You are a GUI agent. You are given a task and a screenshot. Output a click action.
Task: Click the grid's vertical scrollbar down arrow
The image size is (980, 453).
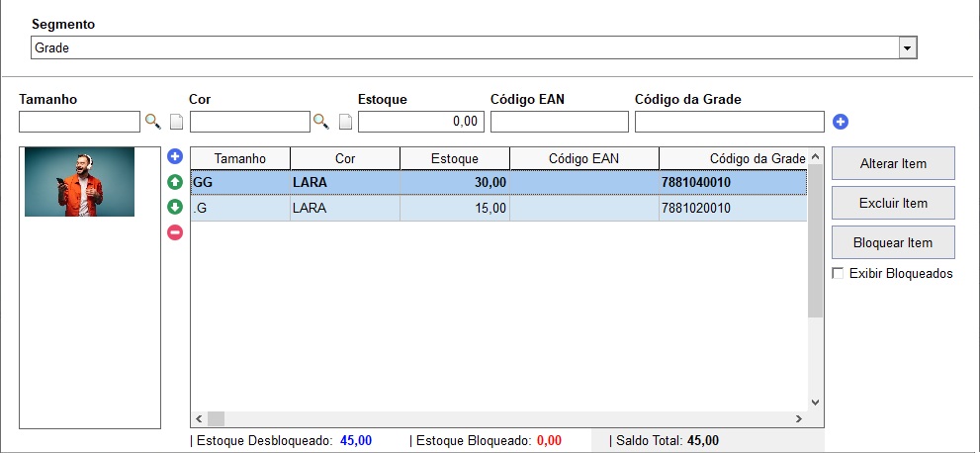tap(815, 403)
